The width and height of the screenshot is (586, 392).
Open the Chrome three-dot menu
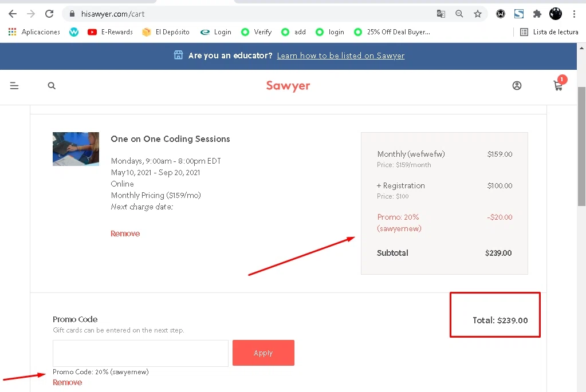(x=574, y=14)
